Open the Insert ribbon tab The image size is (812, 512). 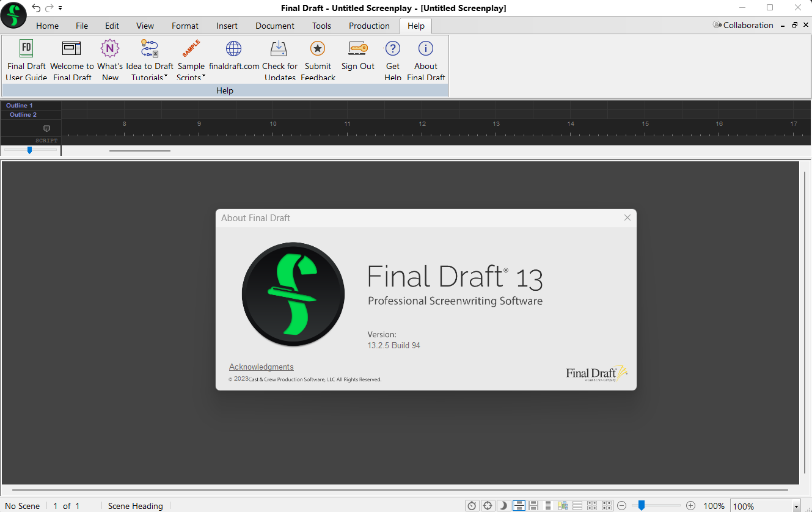coord(227,26)
